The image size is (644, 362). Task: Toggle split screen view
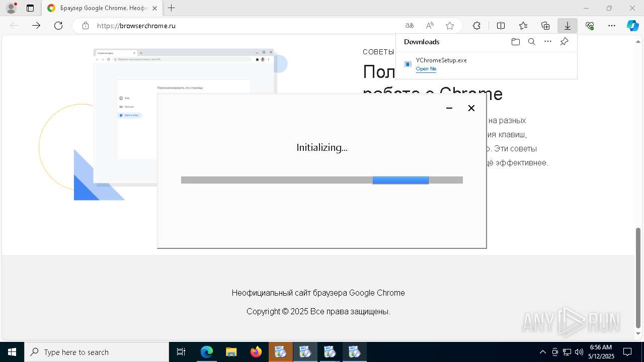(x=501, y=26)
